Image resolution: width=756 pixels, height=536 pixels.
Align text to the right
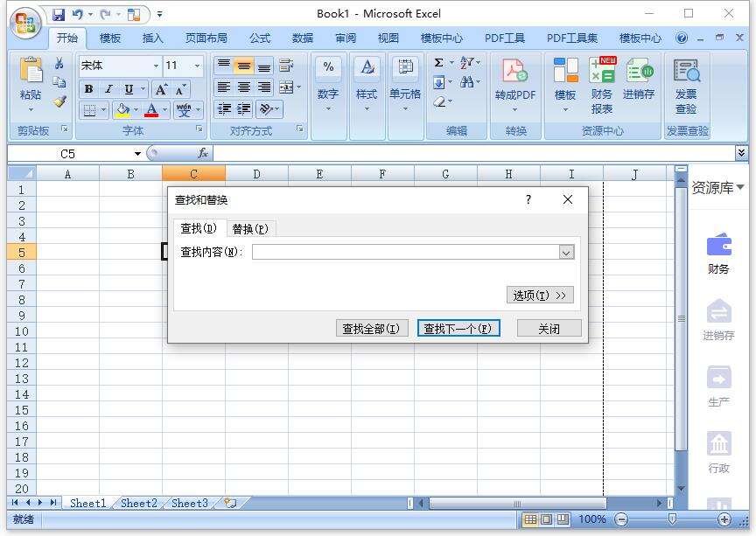pyautogui.click(x=263, y=87)
